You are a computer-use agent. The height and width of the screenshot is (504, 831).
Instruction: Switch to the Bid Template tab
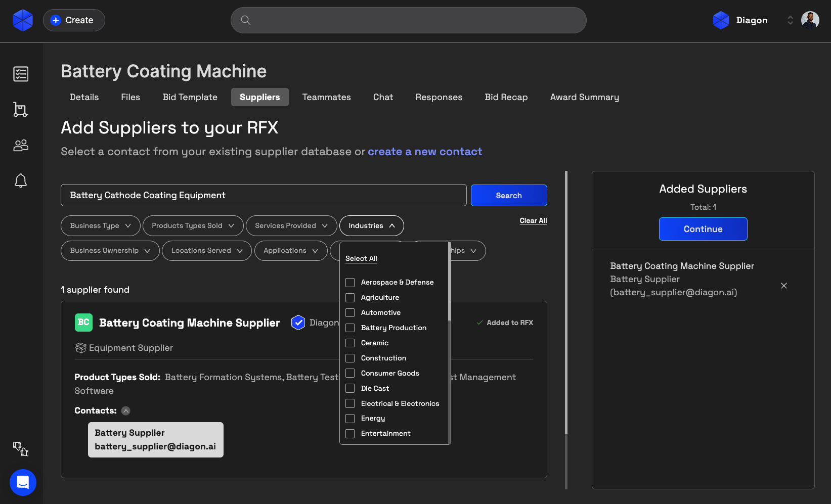pyautogui.click(x=190, y=97)
